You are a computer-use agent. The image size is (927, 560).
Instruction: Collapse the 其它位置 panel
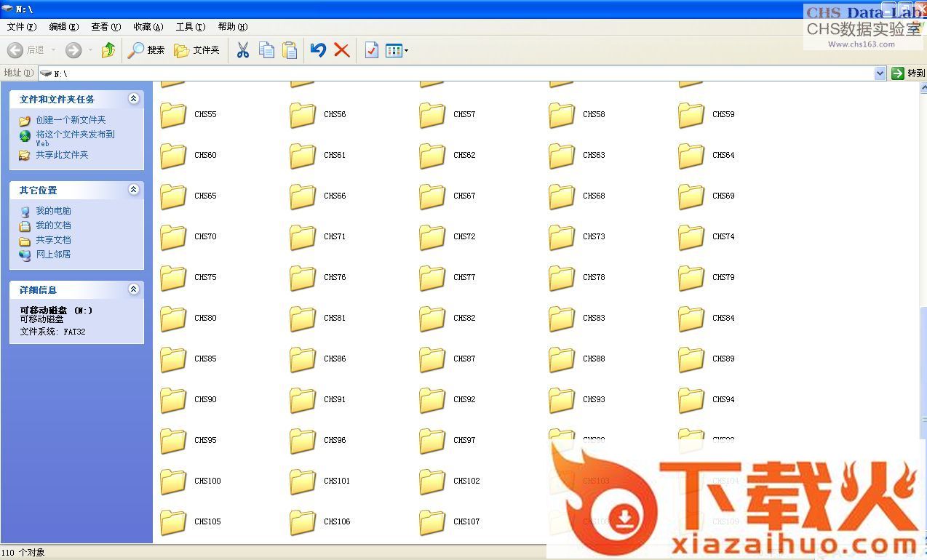tap(133, 190)
